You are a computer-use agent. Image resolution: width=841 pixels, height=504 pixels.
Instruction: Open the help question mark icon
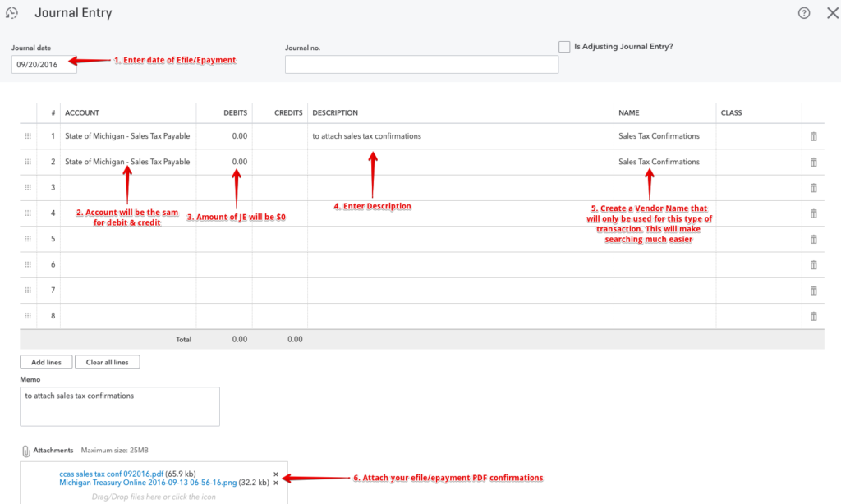[x=804, y=13]
